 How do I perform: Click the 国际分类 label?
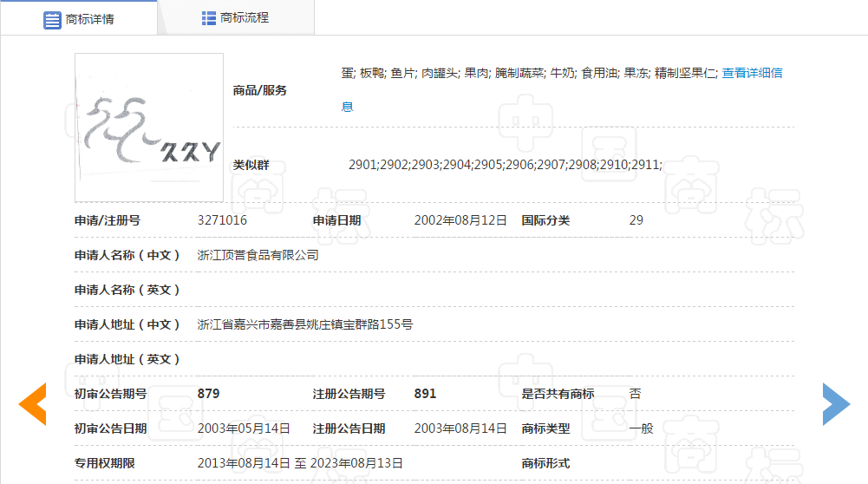[545, 220]
